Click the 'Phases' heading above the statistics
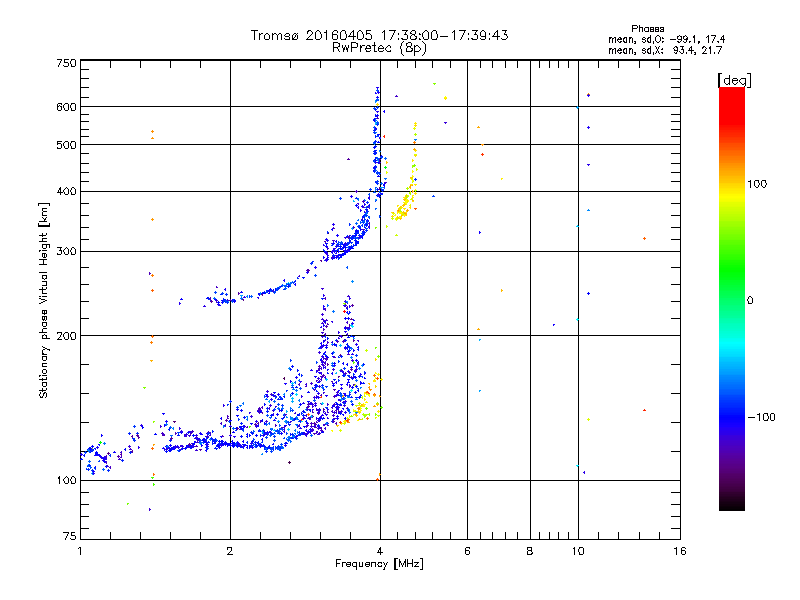 point(647,29)
